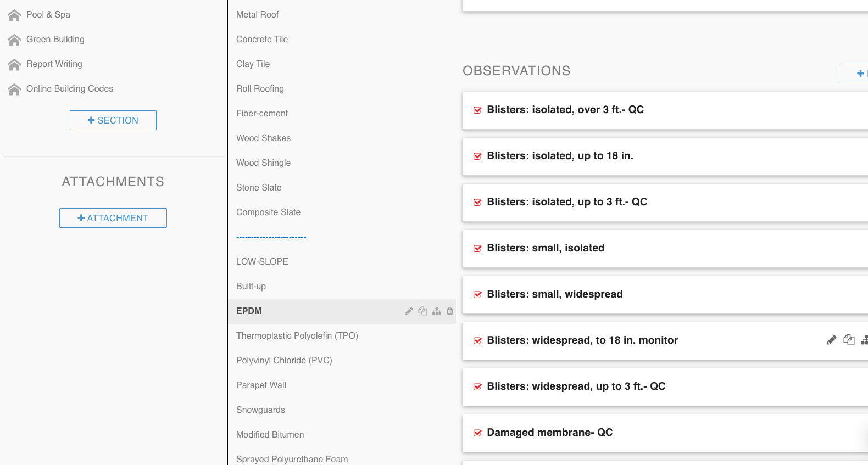Viewport: 868px width, 465px height.
Task: Uncheck 'Blisters: small, isolated' observation
Action: (x=477, y=249)
